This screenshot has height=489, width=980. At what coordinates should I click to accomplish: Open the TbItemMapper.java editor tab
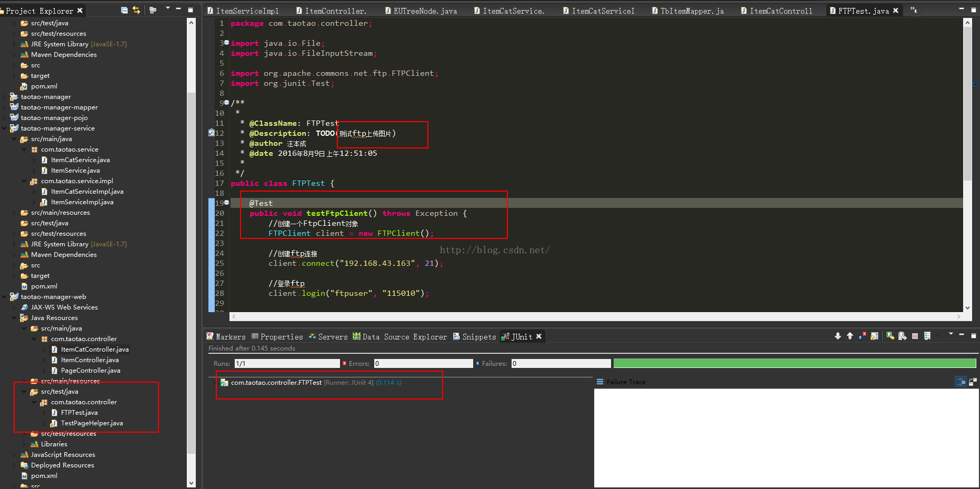point(688,11)
